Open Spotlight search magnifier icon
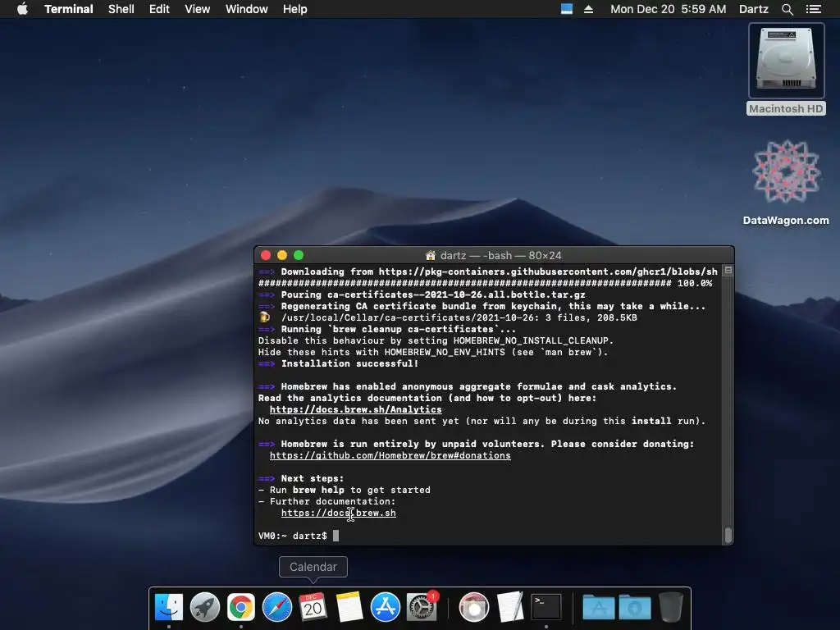This screenshot has height=630, width=840. (x=787, y=9)
